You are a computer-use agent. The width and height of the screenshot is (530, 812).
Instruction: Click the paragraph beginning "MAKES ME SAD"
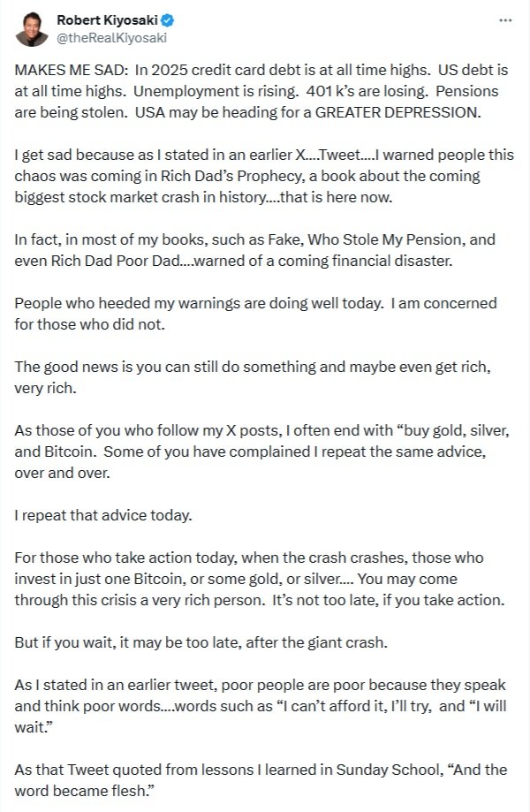261,91
